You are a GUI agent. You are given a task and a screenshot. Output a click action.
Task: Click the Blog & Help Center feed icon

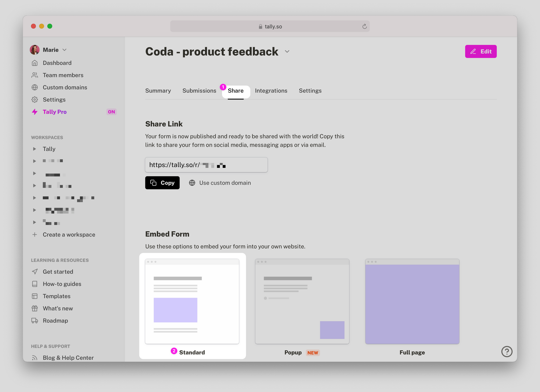click(35, 358)
